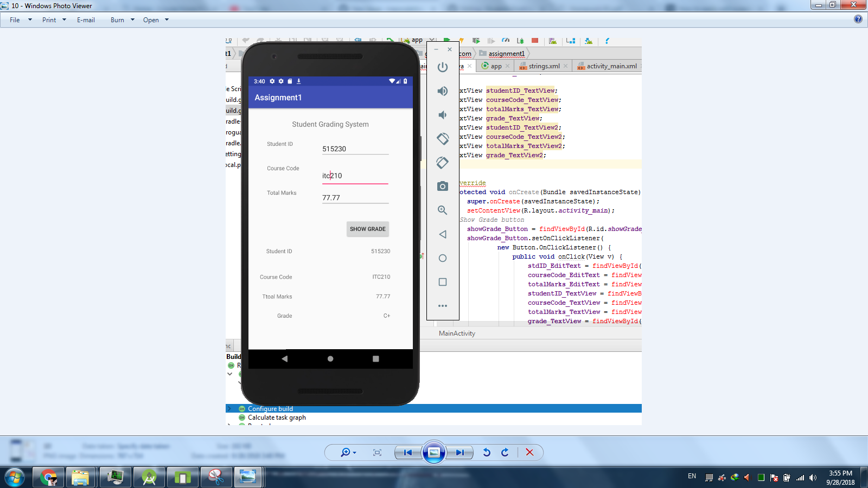This screenshot has height=488, width=868.
Task: Open Snipping Tool from the taskbar
Action: coord(216,478)
